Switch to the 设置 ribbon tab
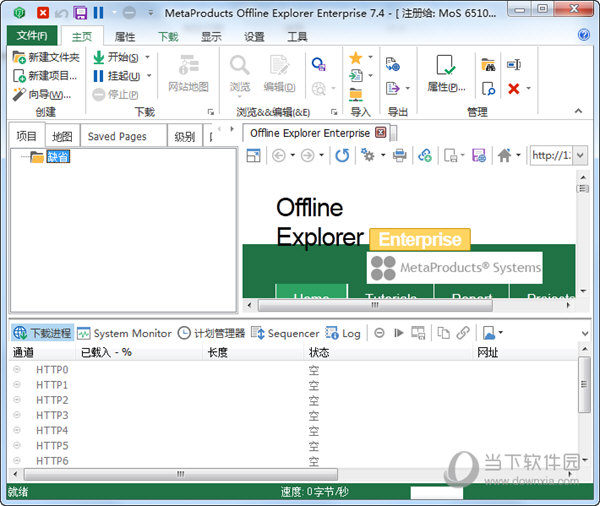Screen dimensions: 600x506 [254, 37]
